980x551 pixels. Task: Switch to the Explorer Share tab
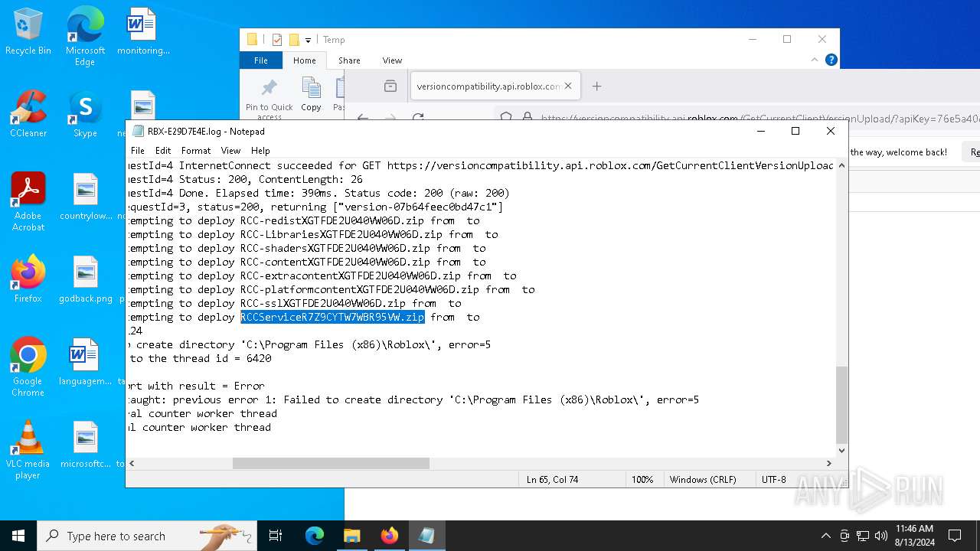(349, 60)
